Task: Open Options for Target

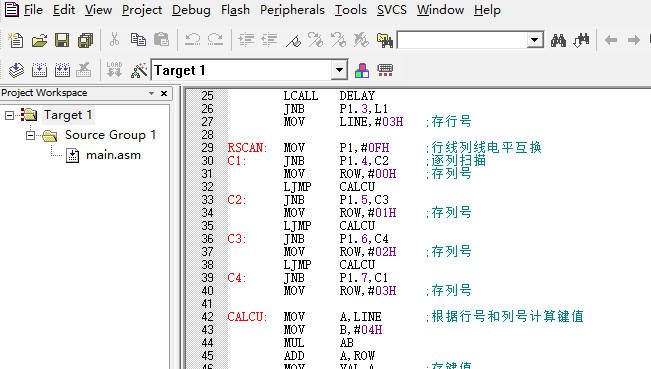Action: pos(139,70)
